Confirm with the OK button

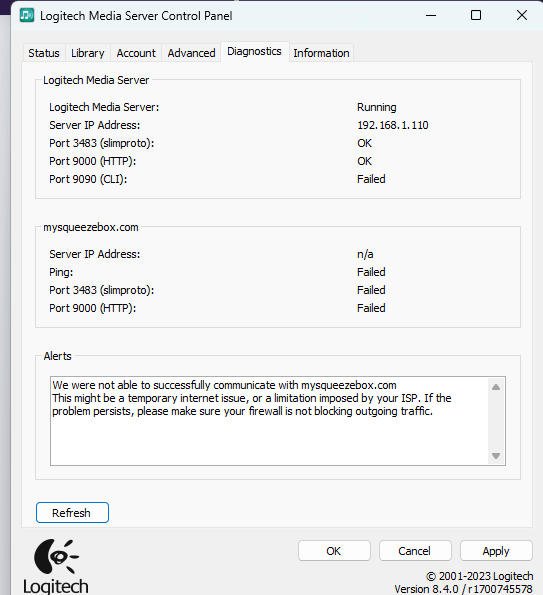click(x=334, y=551)
